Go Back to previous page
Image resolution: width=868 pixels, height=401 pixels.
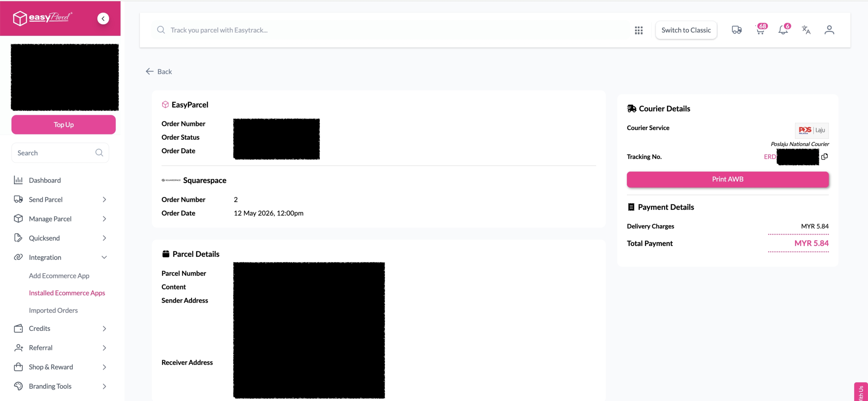click(159, 71)
